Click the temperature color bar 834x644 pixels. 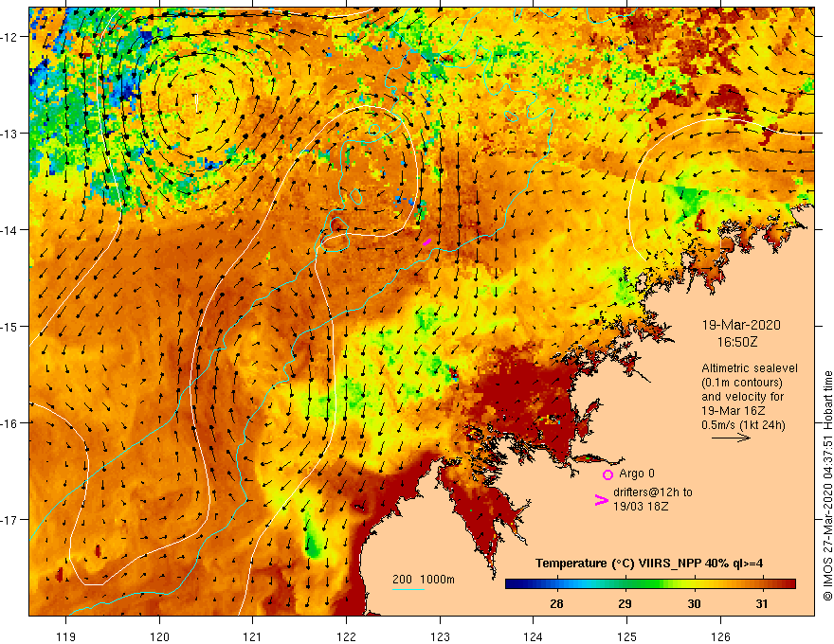coord(650,584)
